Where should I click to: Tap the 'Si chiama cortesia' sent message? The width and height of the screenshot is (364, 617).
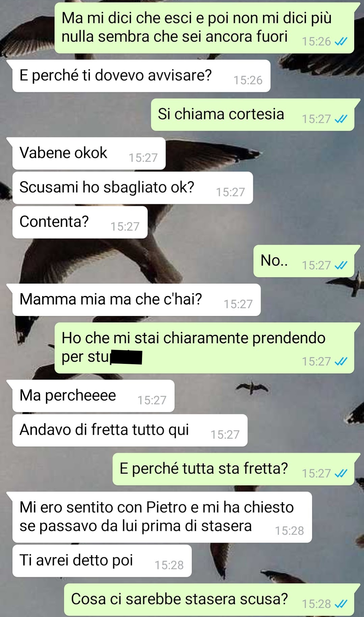253,115
